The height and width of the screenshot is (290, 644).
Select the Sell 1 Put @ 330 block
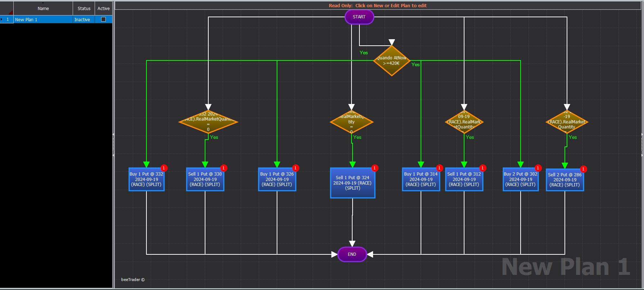[205, 179]
